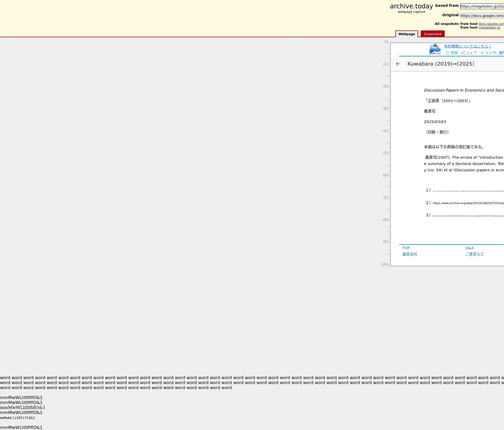The image size is (504, 430).
Task: Jump to the 100% page marker
Action: (385, 264)
